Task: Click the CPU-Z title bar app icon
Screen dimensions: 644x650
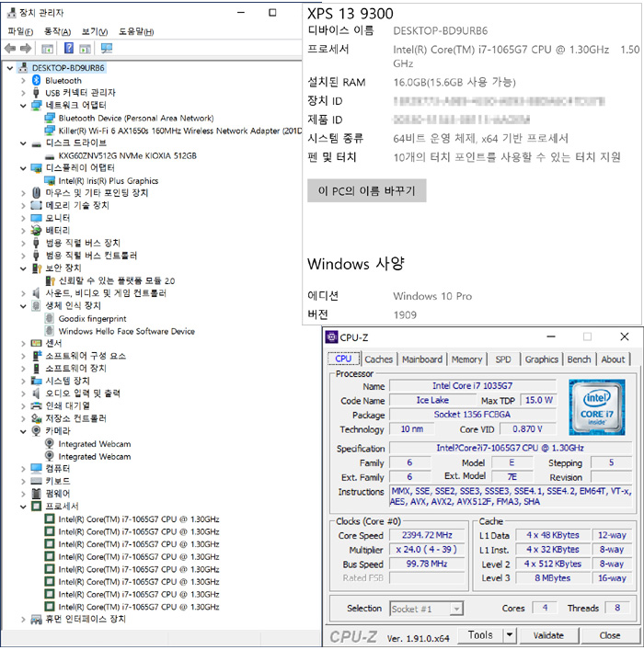Action: (331, 337)
